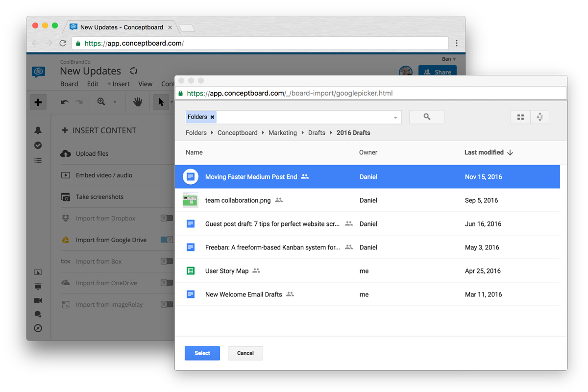588x392 pixels.
Task: Select team collaboration.png file
Action: (x=367, y=200)
